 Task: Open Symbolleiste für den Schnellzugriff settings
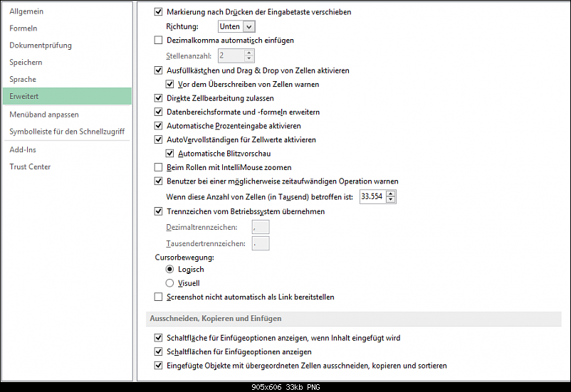[x=67, y=132]
